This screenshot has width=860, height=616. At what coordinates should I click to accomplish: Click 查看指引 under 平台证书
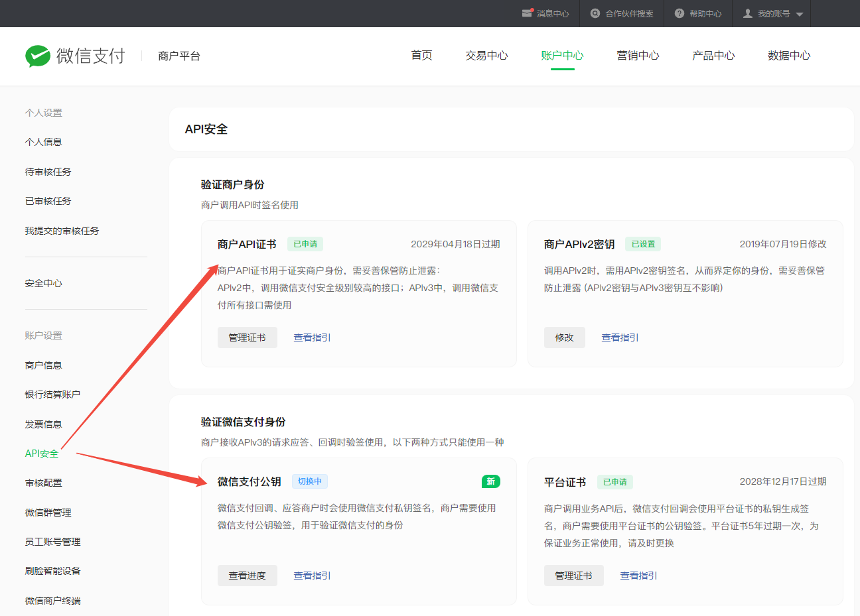coord(639,576)
